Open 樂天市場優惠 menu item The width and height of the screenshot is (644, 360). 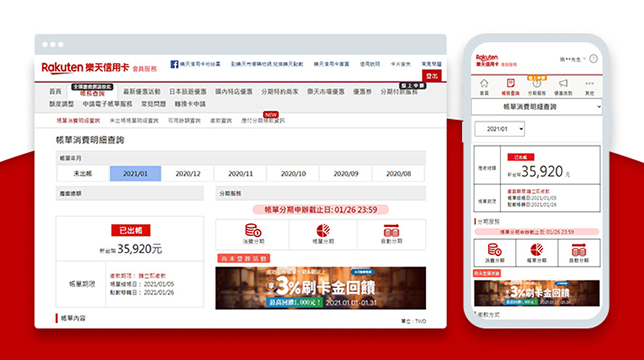coord(326,92)
